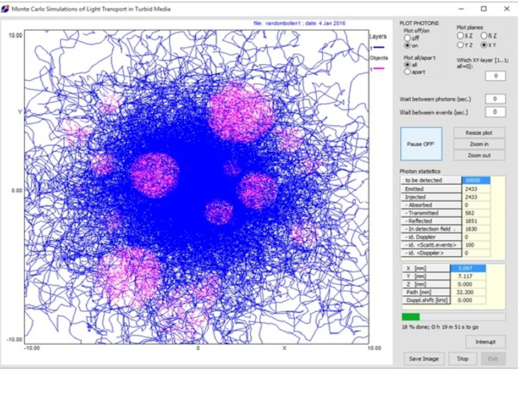Switch plot plane to Y Z

tap(460, 45)
